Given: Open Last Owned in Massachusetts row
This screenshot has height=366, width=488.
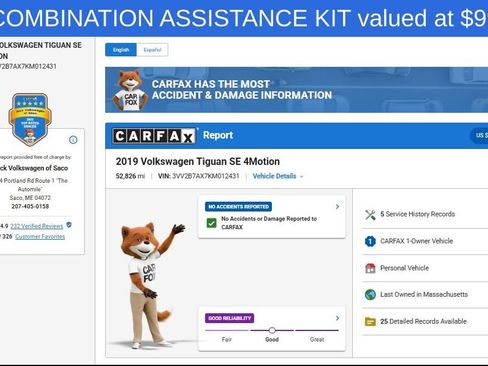Looking at the screenshot, I should tap(425, 295).
